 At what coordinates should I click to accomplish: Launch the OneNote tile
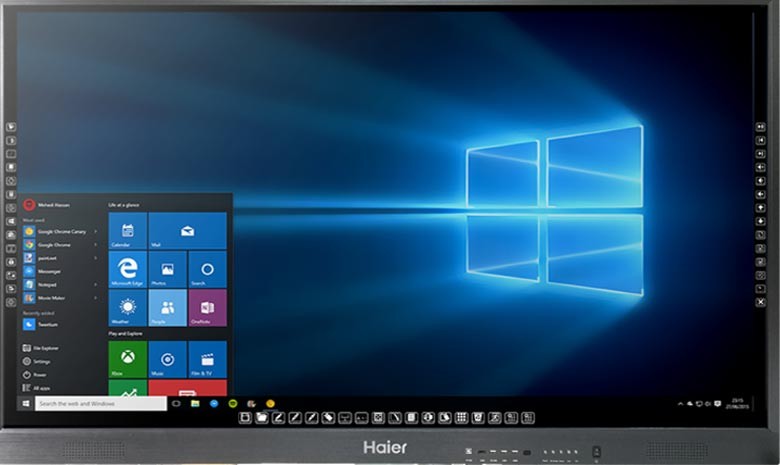[207, 308]
